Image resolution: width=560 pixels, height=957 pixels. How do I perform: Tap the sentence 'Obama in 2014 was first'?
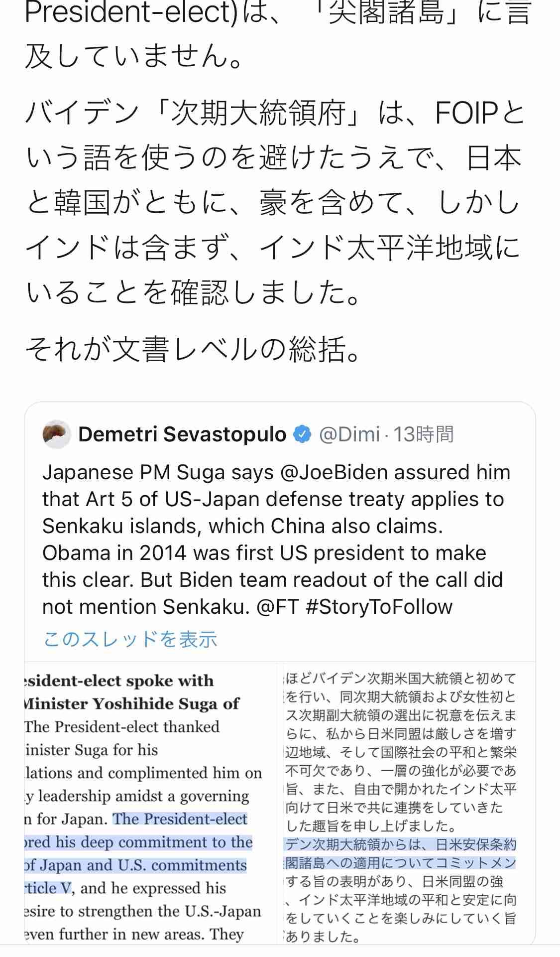pyautogui.click(x=264, y=553)
